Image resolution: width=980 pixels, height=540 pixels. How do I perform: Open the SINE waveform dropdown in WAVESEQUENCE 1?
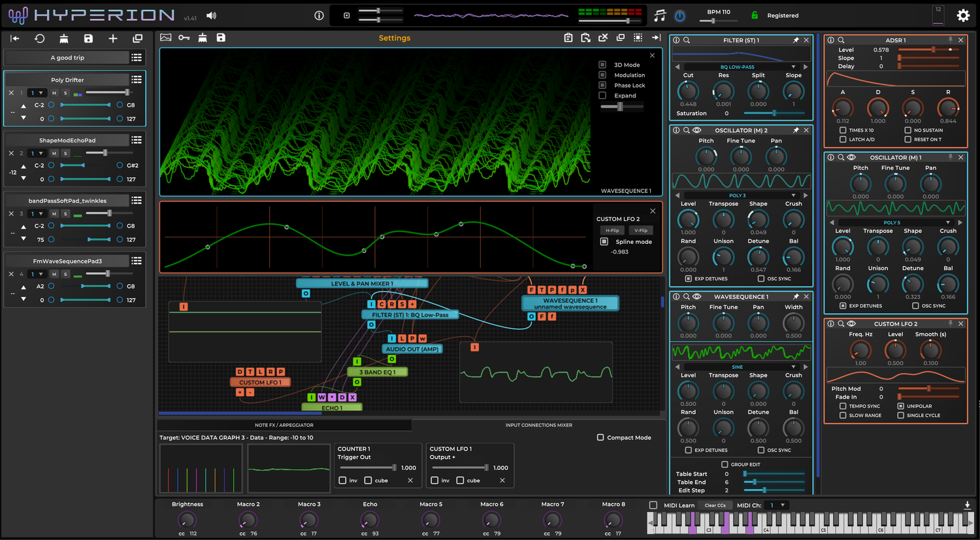pos(740,366)
